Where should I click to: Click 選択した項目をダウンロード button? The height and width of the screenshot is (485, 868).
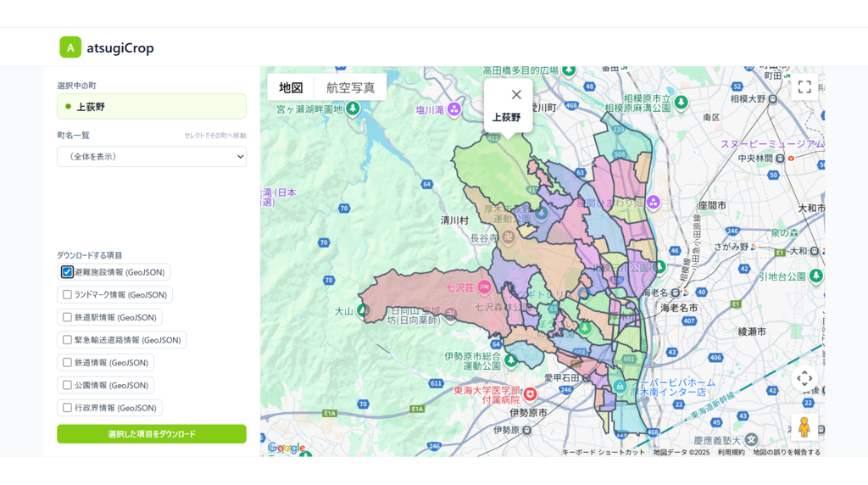point(152,434)
